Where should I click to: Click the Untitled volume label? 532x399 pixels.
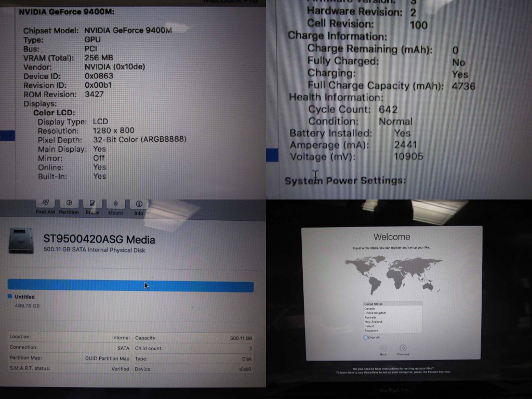(x=25, y=297)
